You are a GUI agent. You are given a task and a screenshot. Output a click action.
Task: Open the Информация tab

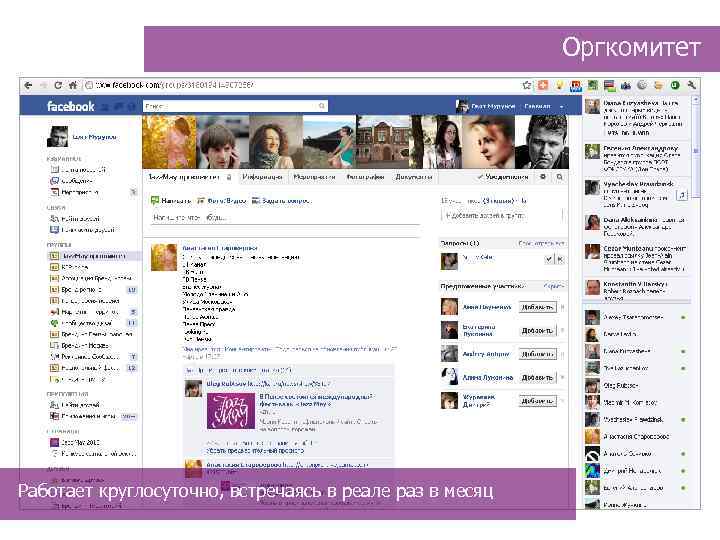point(262,177)
